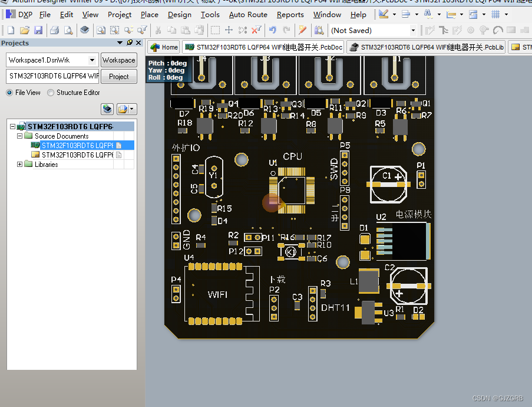Screen dimensions: 532x407
Task: Open the Grid settings toolbar icon
Action: click(x=495, y=14)
